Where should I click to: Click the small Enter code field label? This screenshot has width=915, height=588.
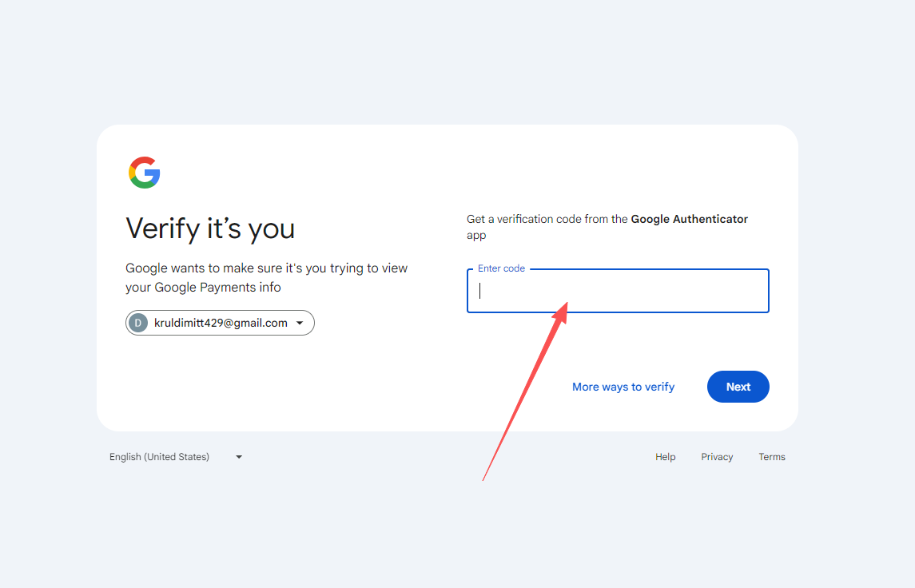coord(501,268)
